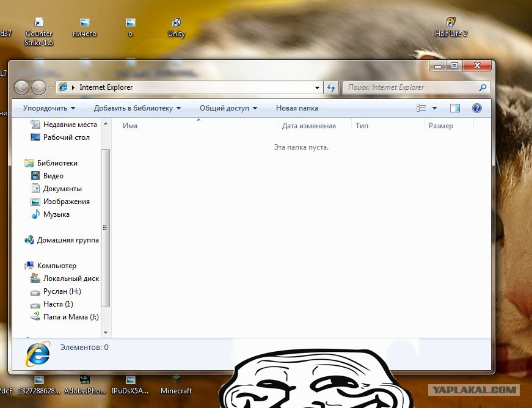Screen dimensions: 532x408
Task: Click the large Internet Explorer logo in details pane
Action: pyautogui.click(x=38, y=354)
